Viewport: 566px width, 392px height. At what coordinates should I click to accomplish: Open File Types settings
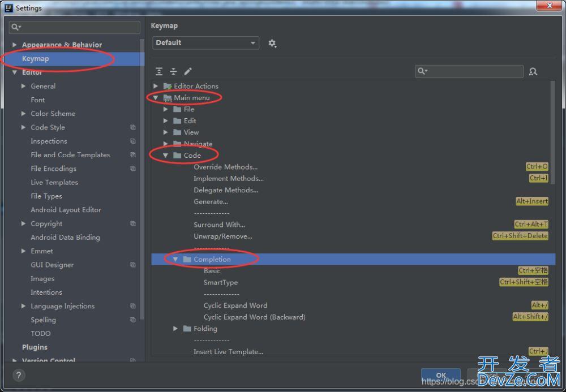[x=46, y=196]
